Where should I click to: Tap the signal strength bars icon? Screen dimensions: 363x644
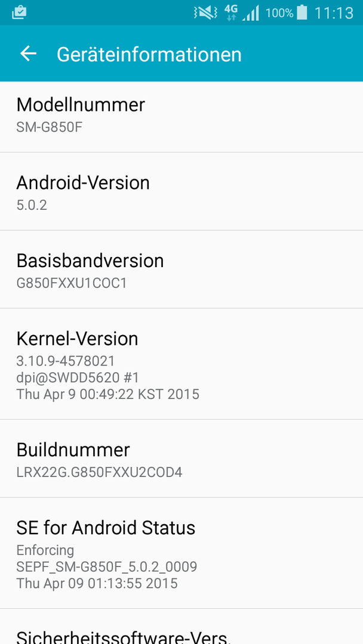pos(251,13)
